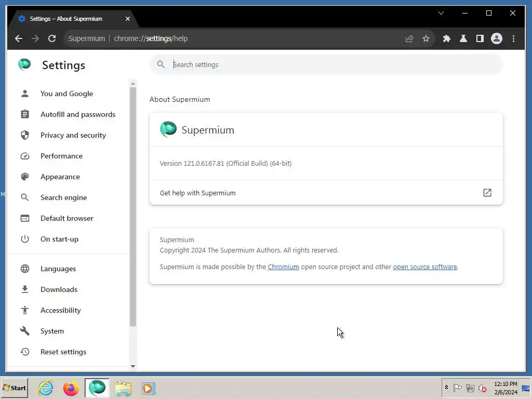Go back using the browser back arrow
Image resolution: width=532 pixels, height=399 pixels.
[19, 38]
